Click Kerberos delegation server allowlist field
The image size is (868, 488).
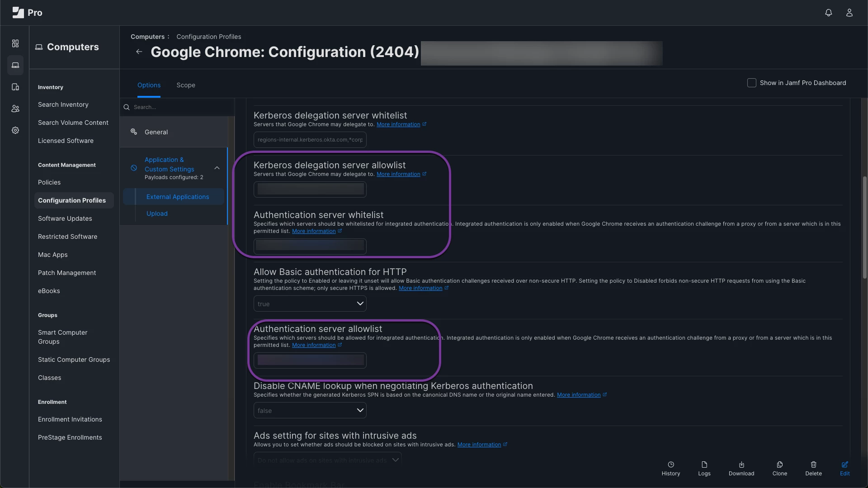tap(310, 190)
